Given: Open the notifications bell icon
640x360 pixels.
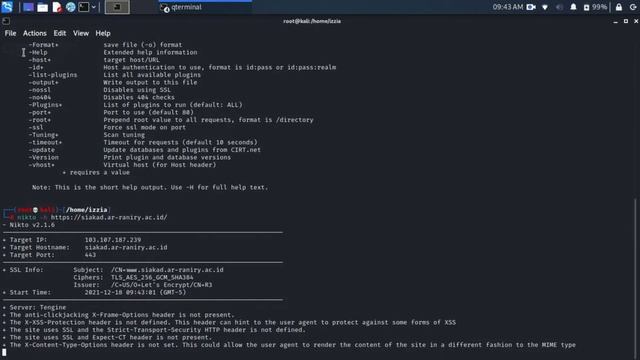Looking at the screenshot, I should 573,7.
